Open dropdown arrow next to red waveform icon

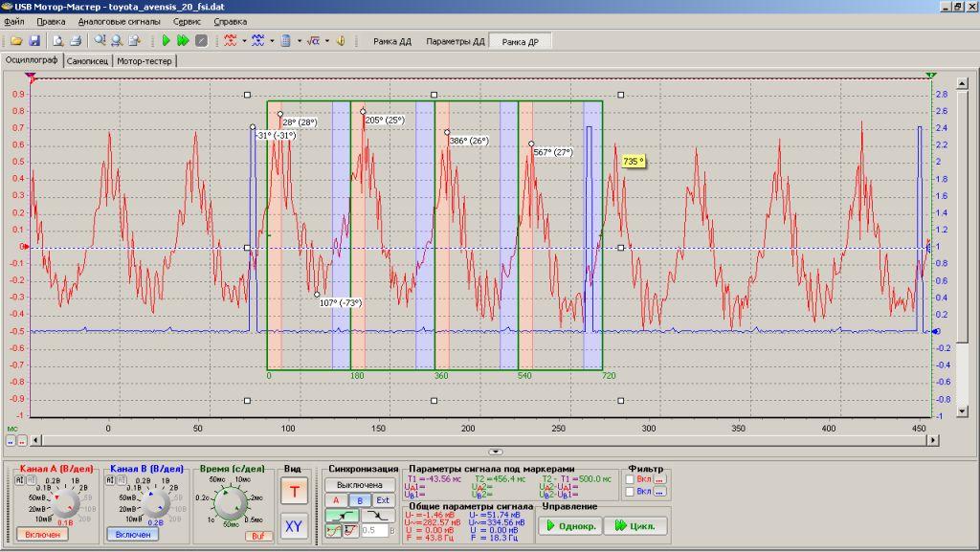click(x=245, y=41)
